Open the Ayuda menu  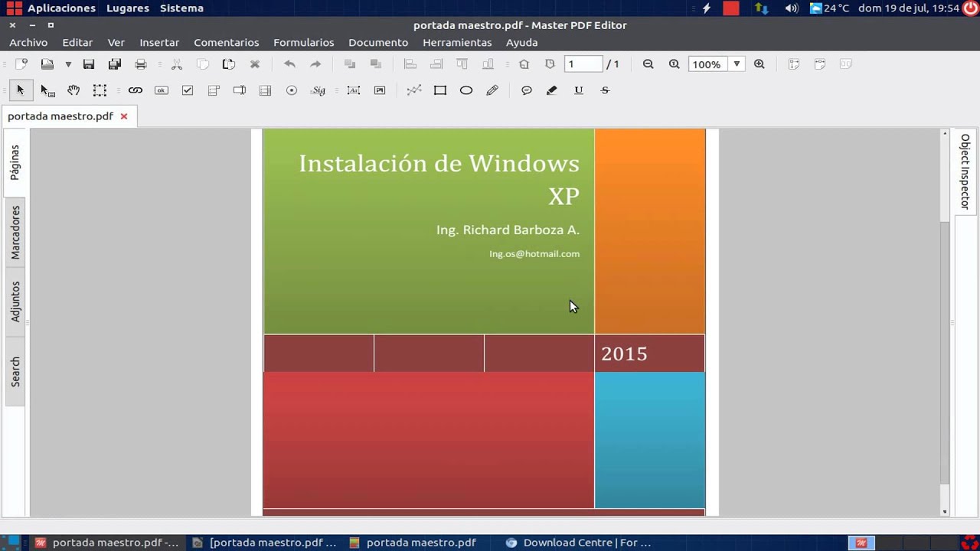pyautogui.click(x=522, y=42)
